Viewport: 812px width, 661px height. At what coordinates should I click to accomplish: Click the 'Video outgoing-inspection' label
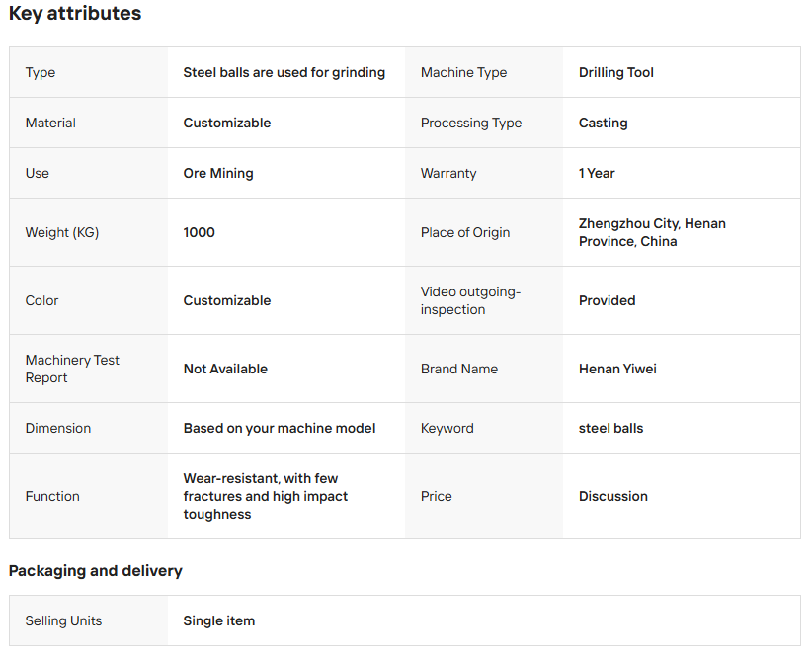point(470,300)
